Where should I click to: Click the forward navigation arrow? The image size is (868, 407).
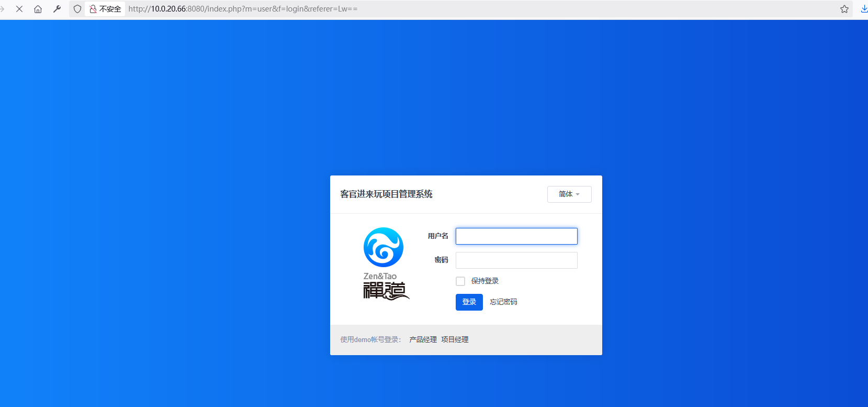pos(3,9)
